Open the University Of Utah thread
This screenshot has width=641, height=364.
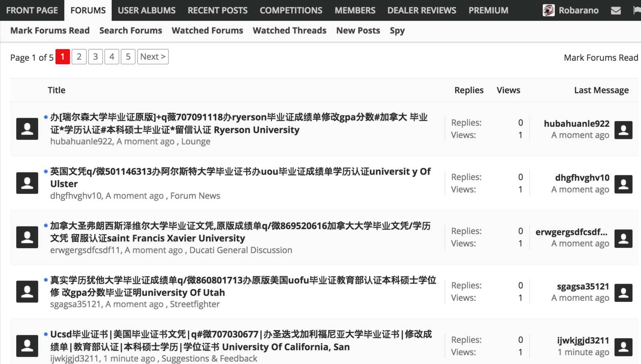243,286
